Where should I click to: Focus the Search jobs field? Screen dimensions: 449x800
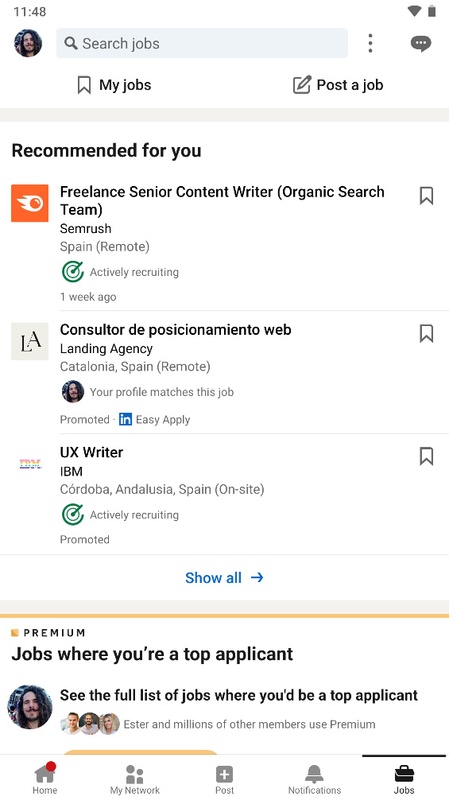coord(202,43)
